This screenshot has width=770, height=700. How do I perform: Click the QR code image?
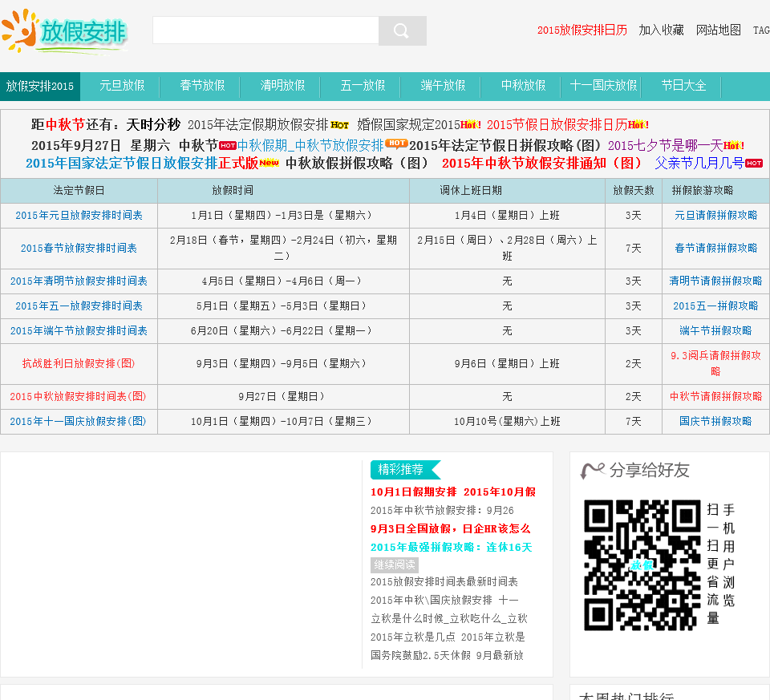(642, 565)
